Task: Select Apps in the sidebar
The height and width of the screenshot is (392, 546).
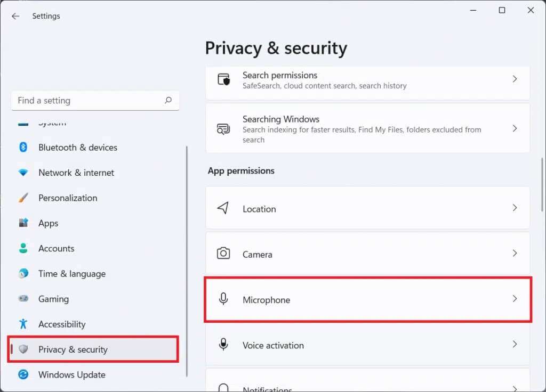Action: click(49, 224)
